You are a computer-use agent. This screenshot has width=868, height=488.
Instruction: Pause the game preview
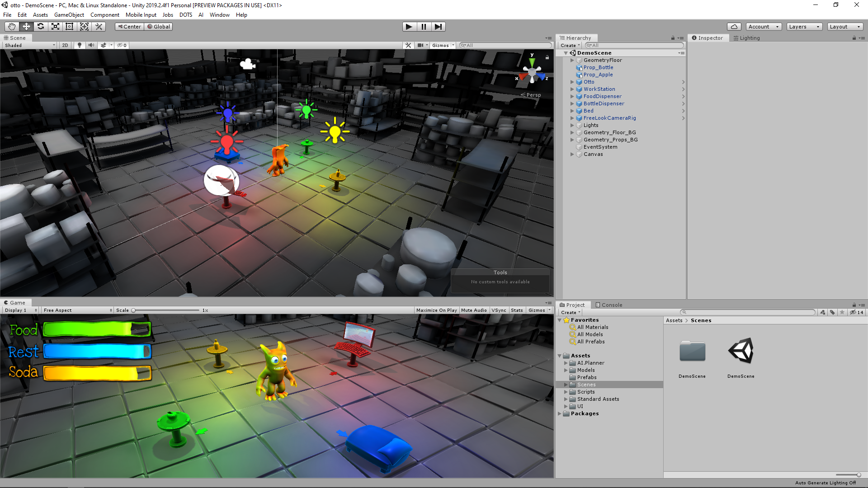point(424,27)
